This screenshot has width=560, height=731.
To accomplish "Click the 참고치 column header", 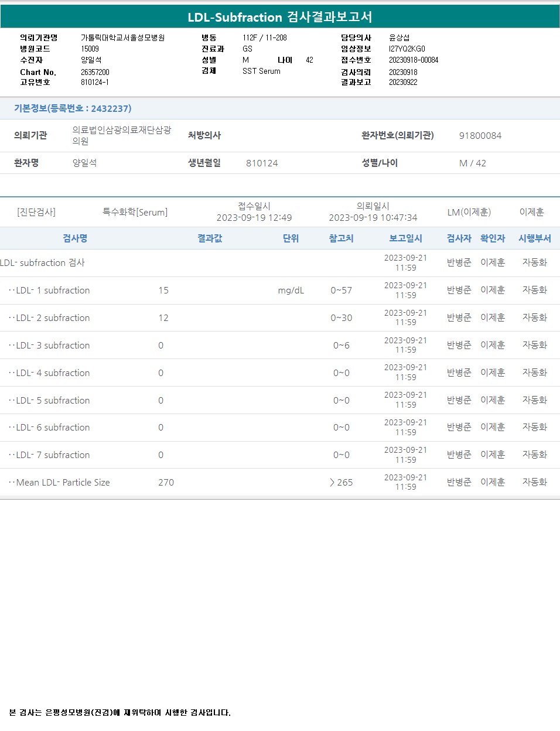I will pyautogui.click(x=341, y=238).
